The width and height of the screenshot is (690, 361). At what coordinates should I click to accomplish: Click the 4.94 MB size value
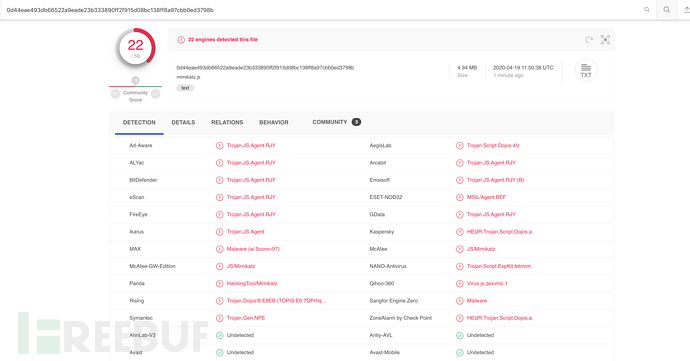click(467, 68)
